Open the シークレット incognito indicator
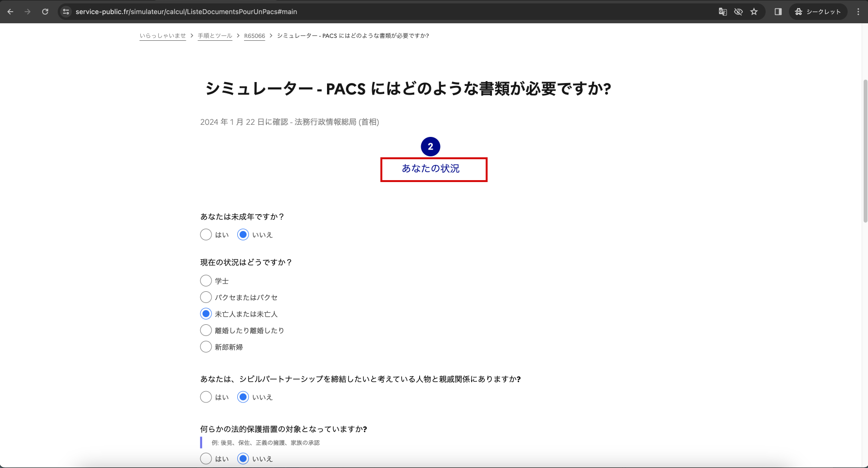Screen dimensions: 868x468 [819, 12]
